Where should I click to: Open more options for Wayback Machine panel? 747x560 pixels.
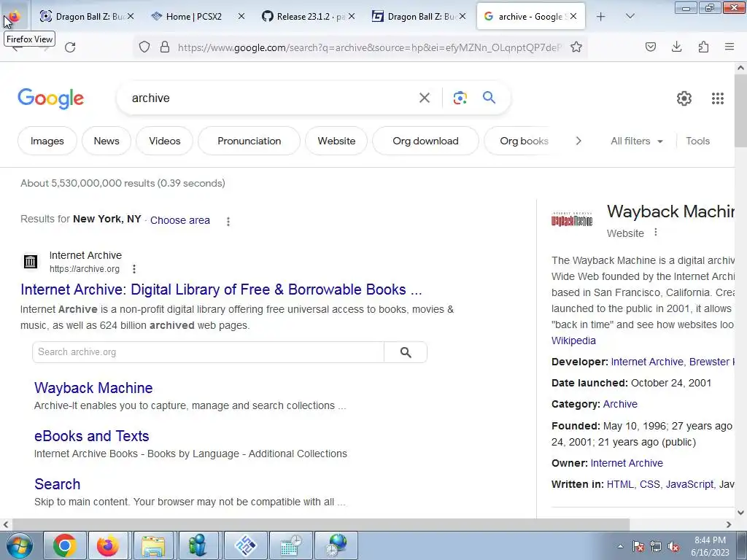[656, 233]
